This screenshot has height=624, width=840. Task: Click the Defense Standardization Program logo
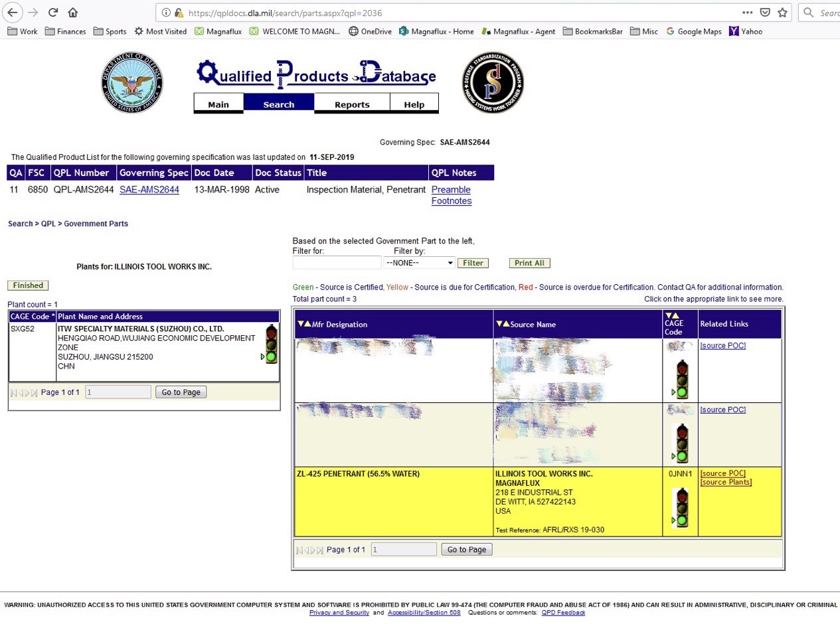click(493, 83)
